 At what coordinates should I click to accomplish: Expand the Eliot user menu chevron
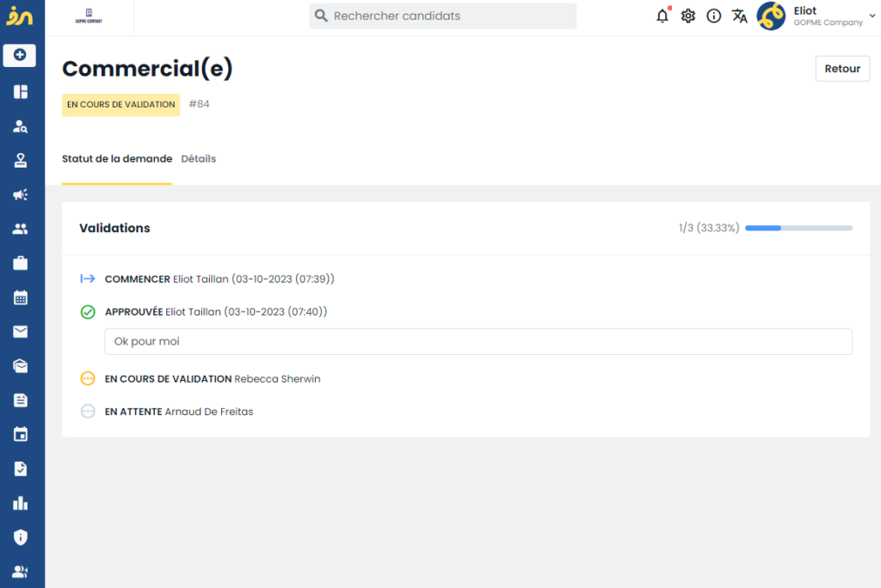[x=872, y=15]
